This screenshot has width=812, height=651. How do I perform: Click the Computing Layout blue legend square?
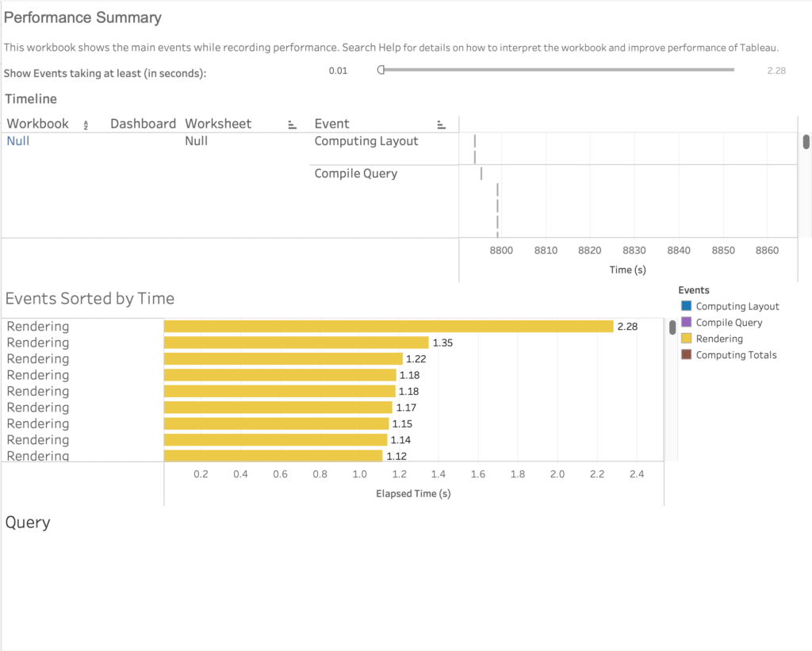point(686,306)
